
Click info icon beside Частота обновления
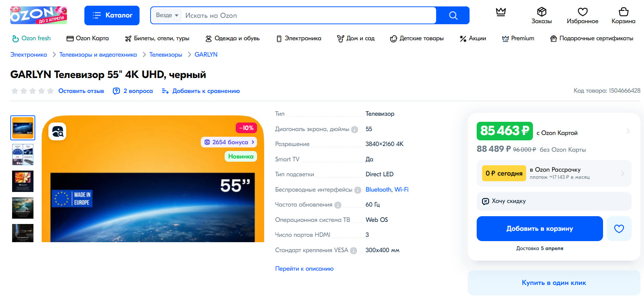(x=338, y=205)
